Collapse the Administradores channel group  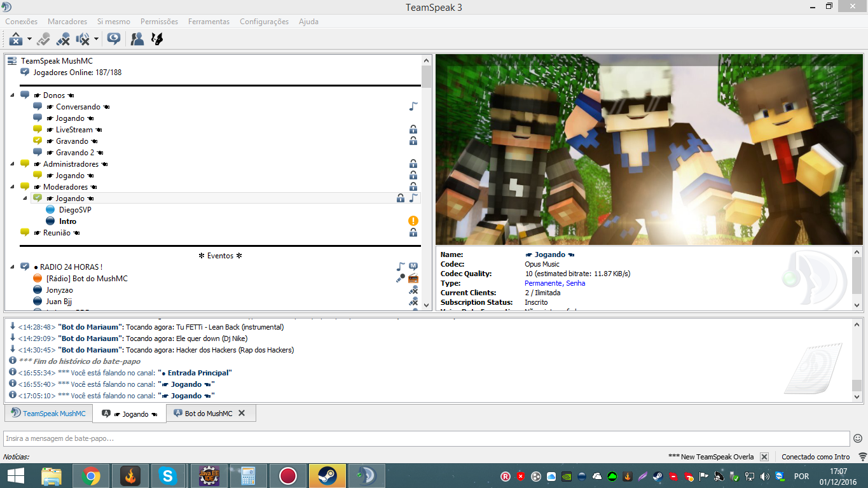(x=12, y=164)
